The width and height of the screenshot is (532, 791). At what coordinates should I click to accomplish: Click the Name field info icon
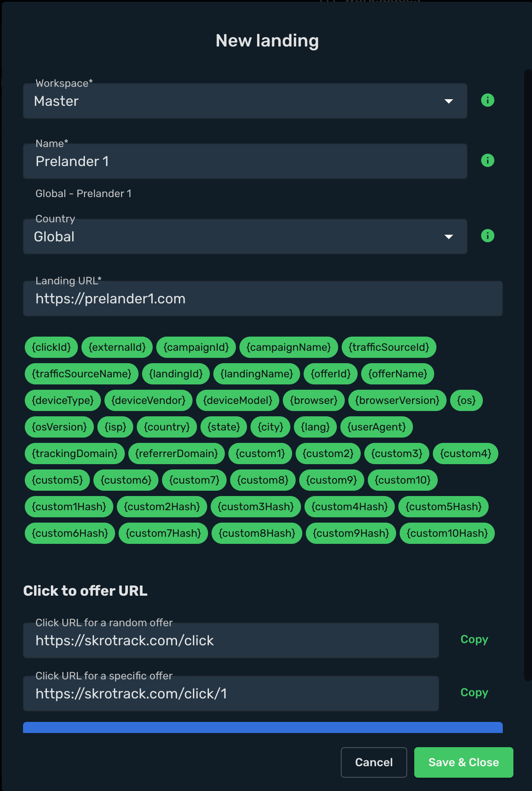(487, 161)
